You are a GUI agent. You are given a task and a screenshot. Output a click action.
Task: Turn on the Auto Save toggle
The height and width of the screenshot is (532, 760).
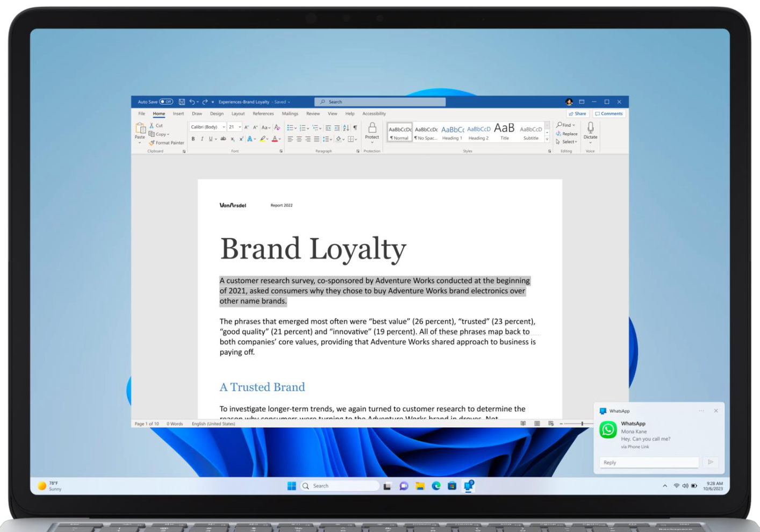tap(166, 102)
